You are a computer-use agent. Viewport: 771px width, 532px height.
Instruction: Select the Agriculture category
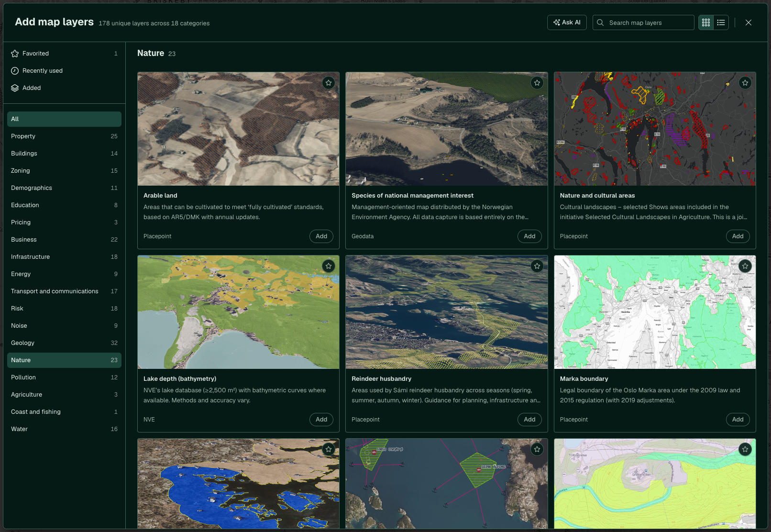pyautogui.click(x=64, y=395)
